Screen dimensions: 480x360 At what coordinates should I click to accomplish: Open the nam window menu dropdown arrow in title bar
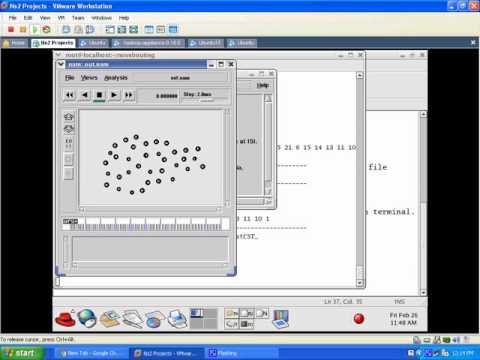[x=61, y=64]
